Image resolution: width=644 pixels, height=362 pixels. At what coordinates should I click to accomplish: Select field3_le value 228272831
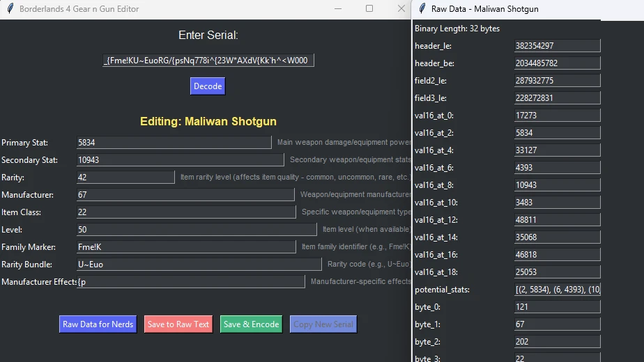click(x=557, y=97)
